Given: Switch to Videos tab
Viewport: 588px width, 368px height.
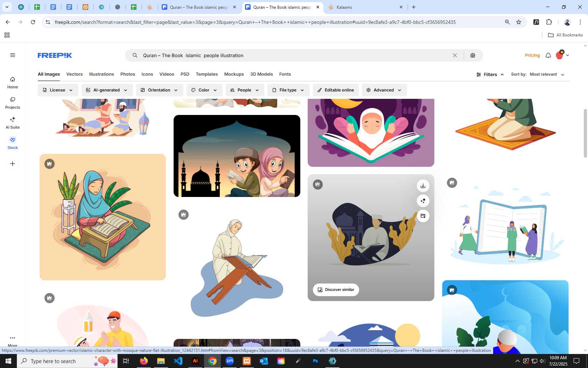Looking at the screenshot, I should point(167,74).
